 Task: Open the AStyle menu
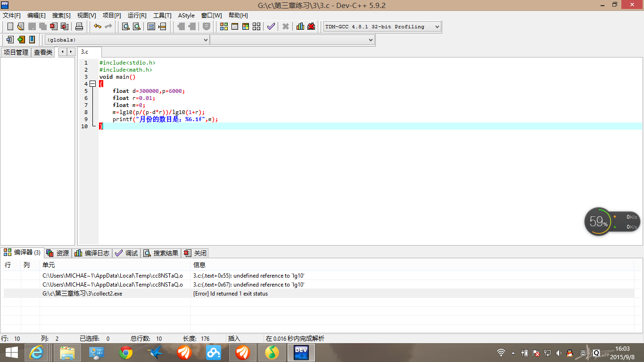186,16
